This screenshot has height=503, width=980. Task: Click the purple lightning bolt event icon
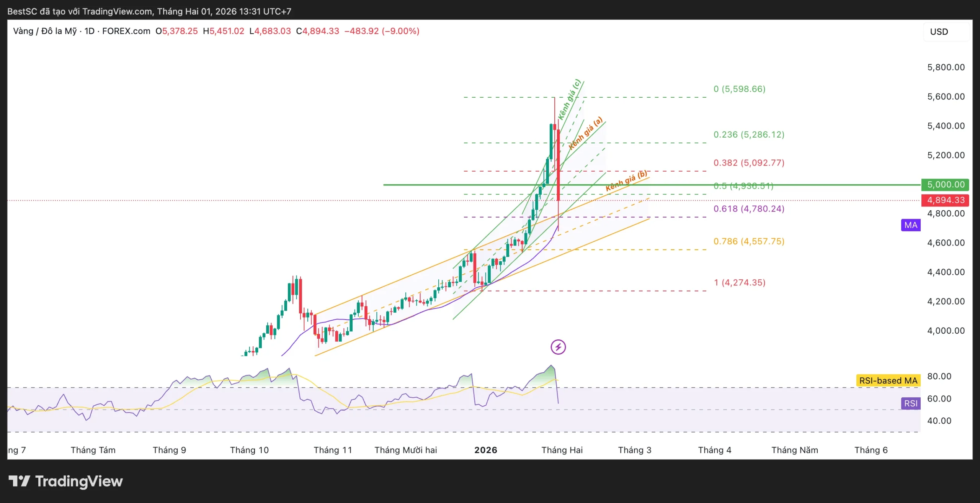coord(558,347)
